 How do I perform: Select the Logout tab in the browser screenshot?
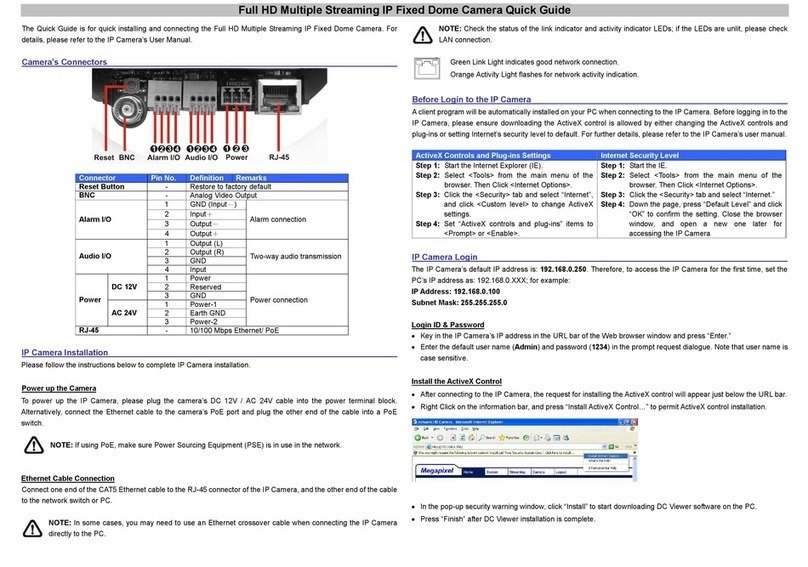(565, 472)
